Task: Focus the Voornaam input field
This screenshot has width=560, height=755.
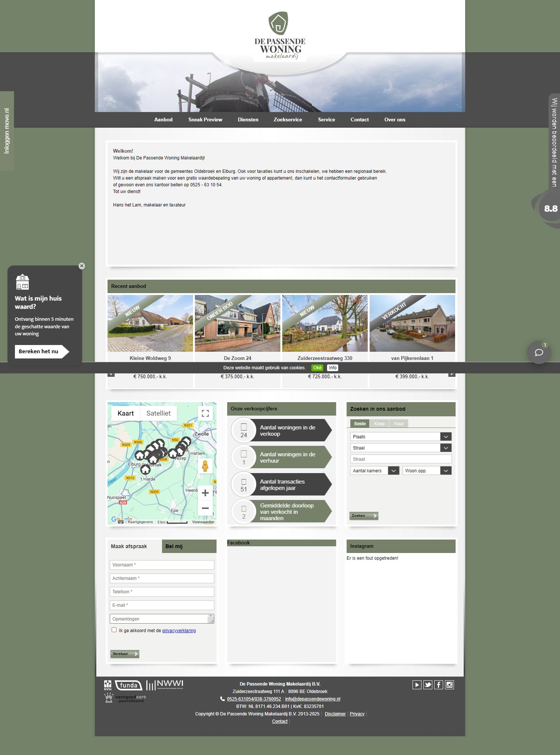Action: [x=162, y=565]
